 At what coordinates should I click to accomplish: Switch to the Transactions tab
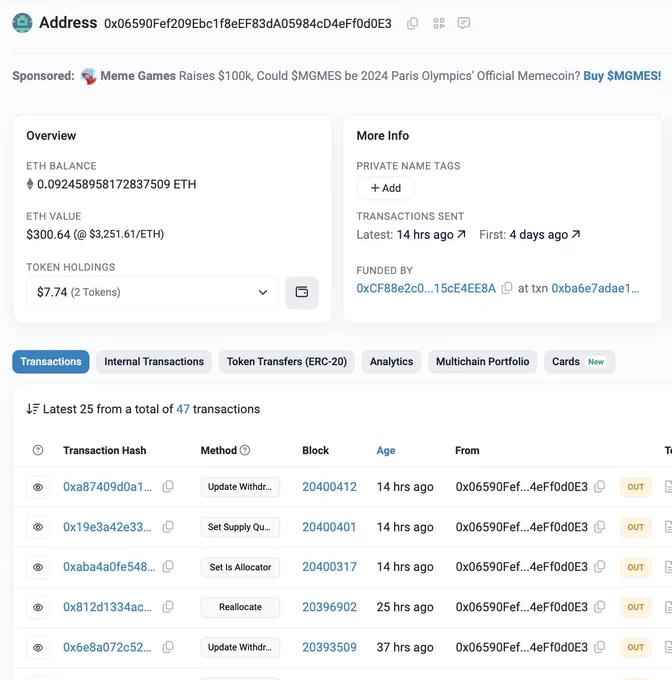(x=51, y=362)
